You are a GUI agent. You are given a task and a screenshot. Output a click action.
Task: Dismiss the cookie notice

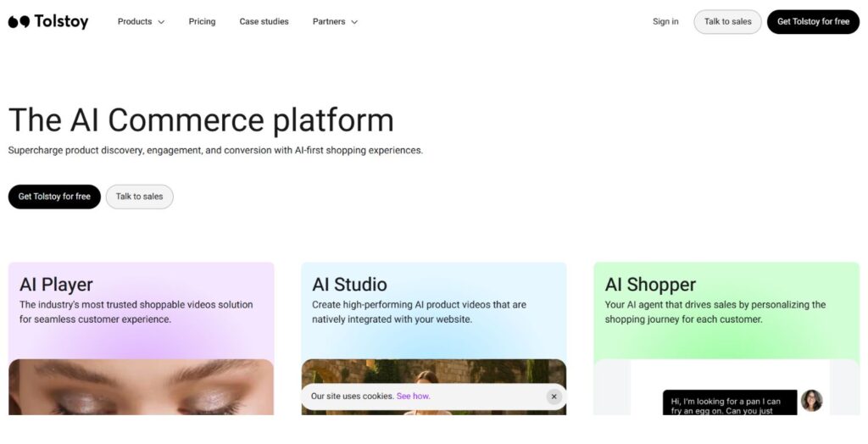coord(554,397)
